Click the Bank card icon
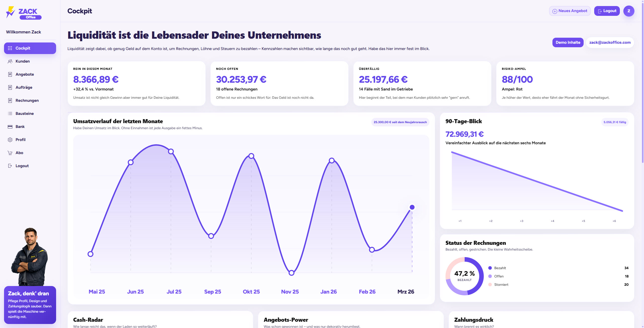 pyautogui.click(x=10, y=127)
